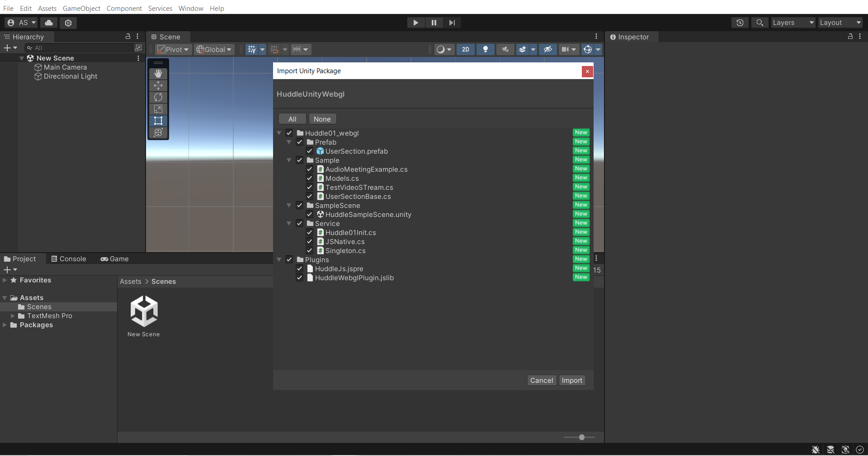The height and width of the screenshot is (456, 868).
Task: Open the Layers dropdown
Action: 793,23
